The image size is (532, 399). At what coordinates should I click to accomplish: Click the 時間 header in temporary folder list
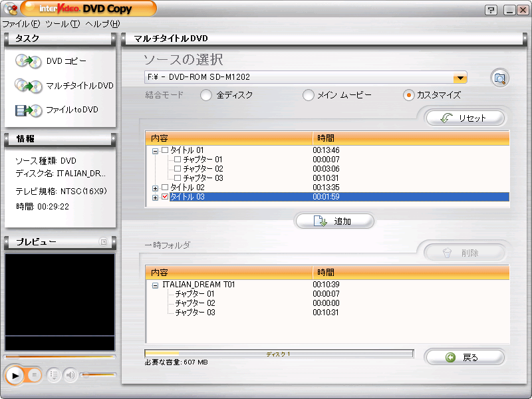coord(411,273)
